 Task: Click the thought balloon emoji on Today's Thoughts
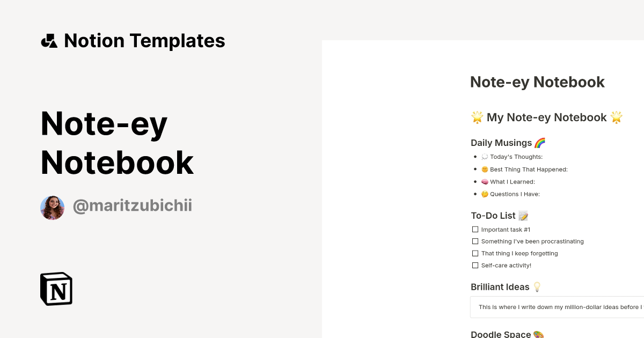(485, 157)
